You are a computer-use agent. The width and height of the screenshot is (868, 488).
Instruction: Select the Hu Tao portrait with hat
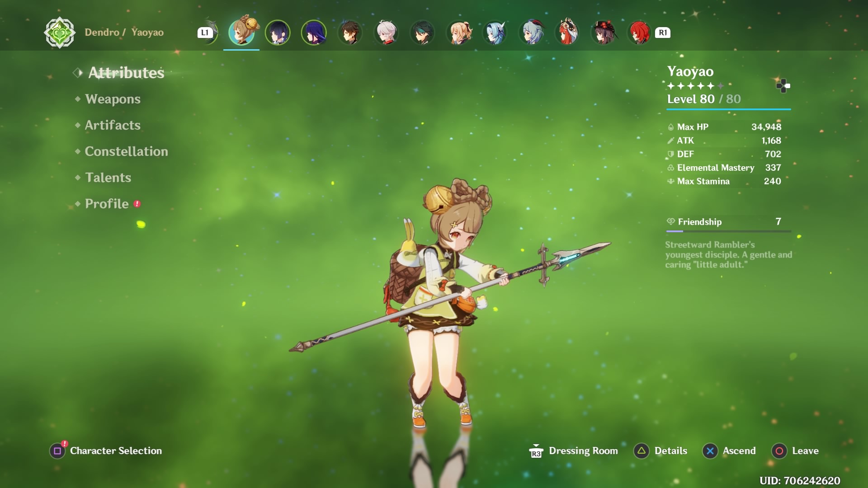coord(604,33)
